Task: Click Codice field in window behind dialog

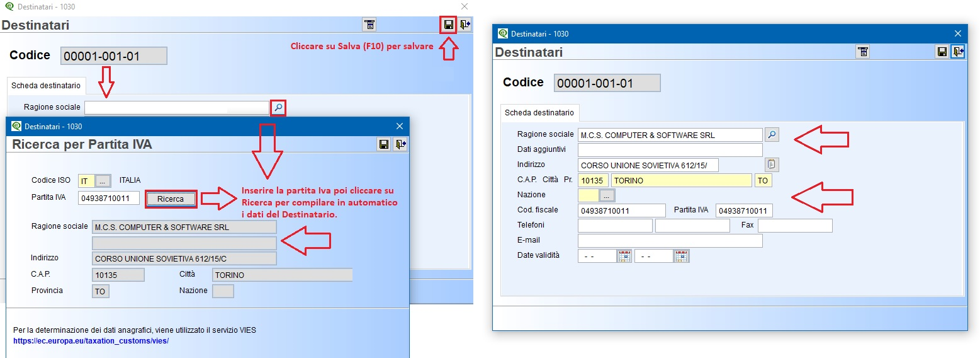Action: click(x=114, y=56)
